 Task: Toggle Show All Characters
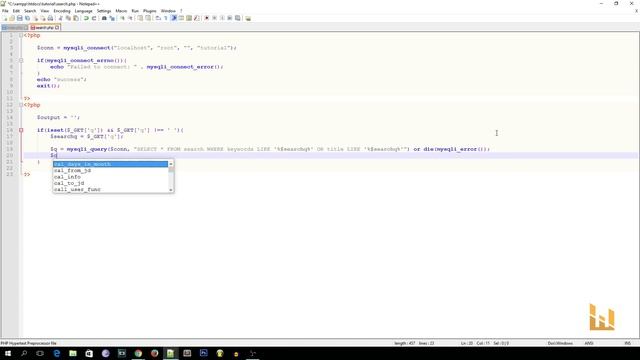[166, 18]
